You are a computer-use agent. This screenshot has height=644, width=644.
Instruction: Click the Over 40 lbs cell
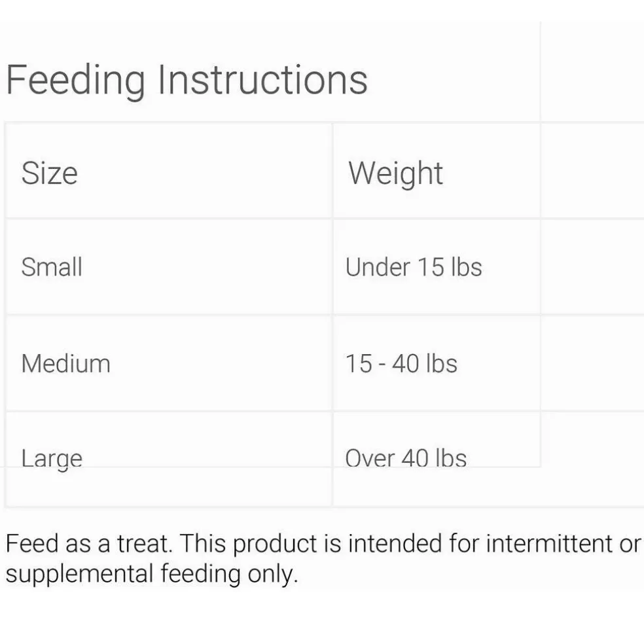(x=437, y=459)
